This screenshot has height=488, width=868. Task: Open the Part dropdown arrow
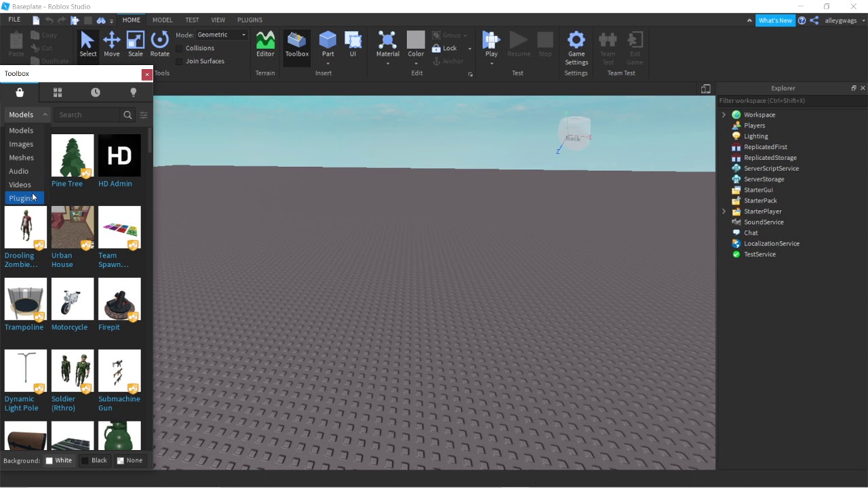pos(328,64)
